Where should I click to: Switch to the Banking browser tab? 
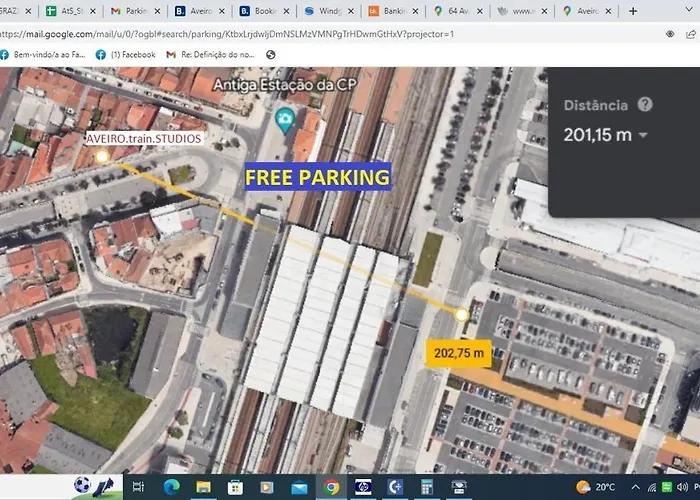tap(391, 11)
